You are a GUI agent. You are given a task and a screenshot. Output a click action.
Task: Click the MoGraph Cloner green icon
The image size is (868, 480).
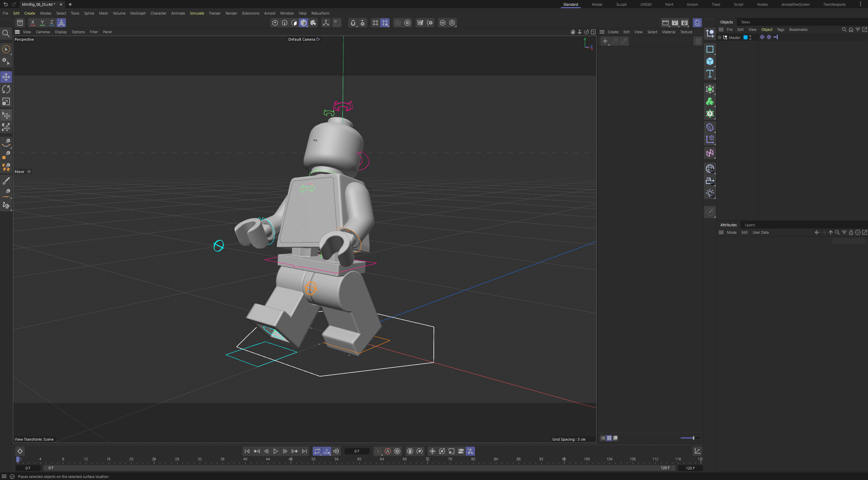(x=710, y=102)
